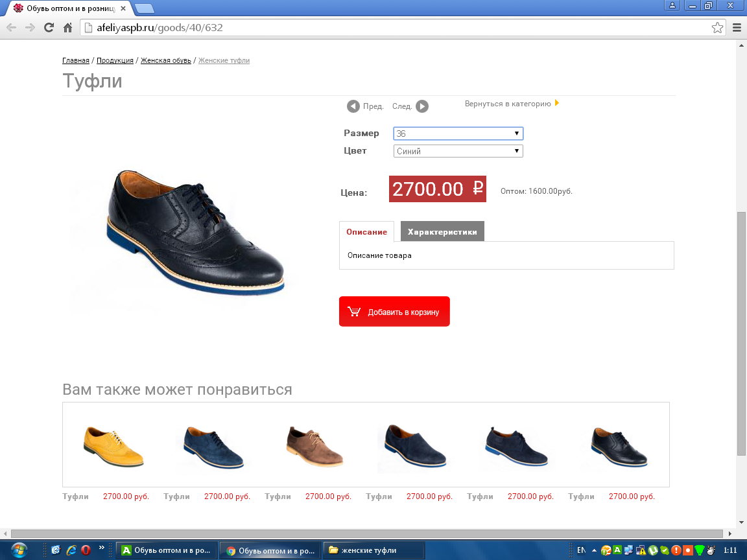Open the Chrome menu hamburger icon

(737, 27)
